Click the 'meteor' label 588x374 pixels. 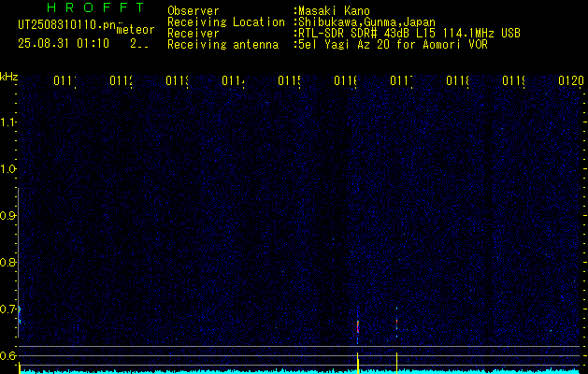tap(136, 30)
